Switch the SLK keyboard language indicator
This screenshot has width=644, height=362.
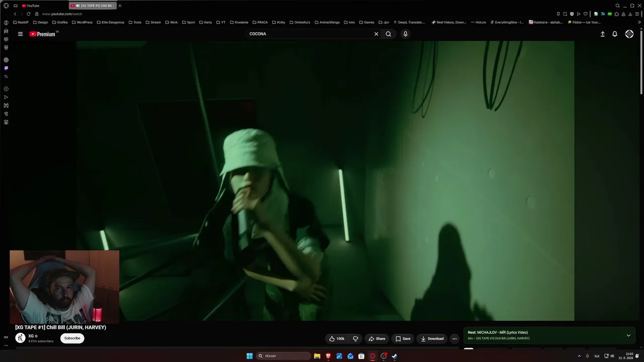click(x=597, y=356)
